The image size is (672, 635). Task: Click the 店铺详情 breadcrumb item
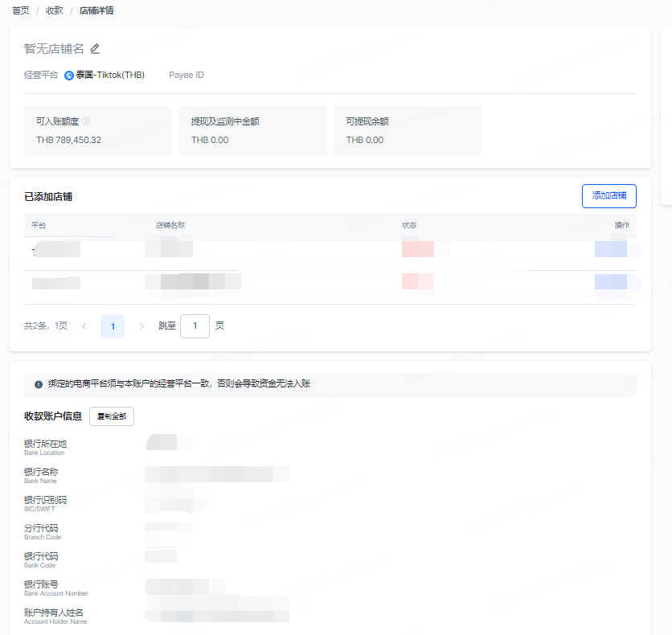pyautogui.click(x=96, y=10)
